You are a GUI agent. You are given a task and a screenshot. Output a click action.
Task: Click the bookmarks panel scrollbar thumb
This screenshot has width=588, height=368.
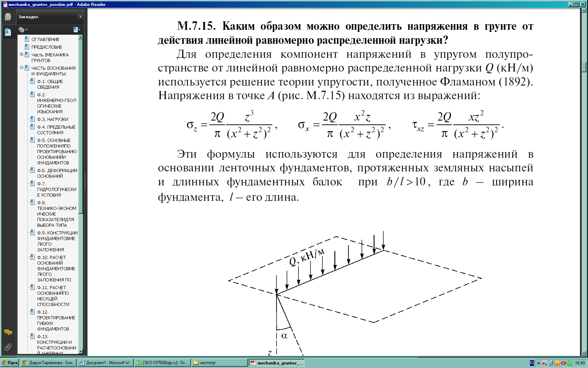81,126
